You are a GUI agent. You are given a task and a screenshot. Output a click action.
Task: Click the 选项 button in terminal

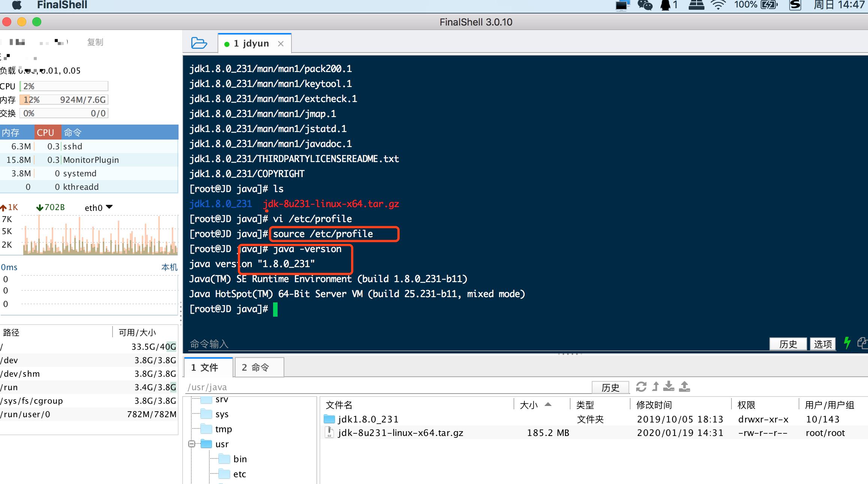pos(823,344)
